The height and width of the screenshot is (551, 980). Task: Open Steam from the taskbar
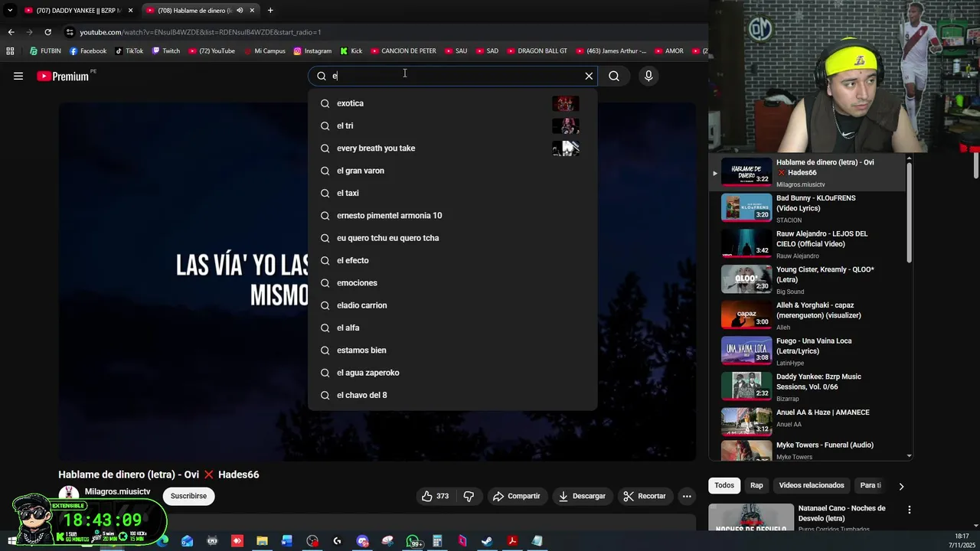(487, 541)
